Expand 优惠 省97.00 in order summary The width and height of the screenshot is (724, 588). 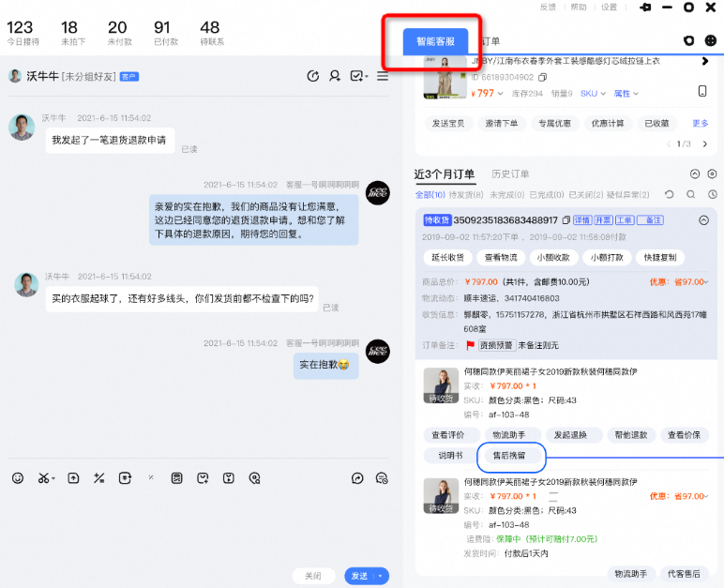pyautogui.click(x=679, y=281)
